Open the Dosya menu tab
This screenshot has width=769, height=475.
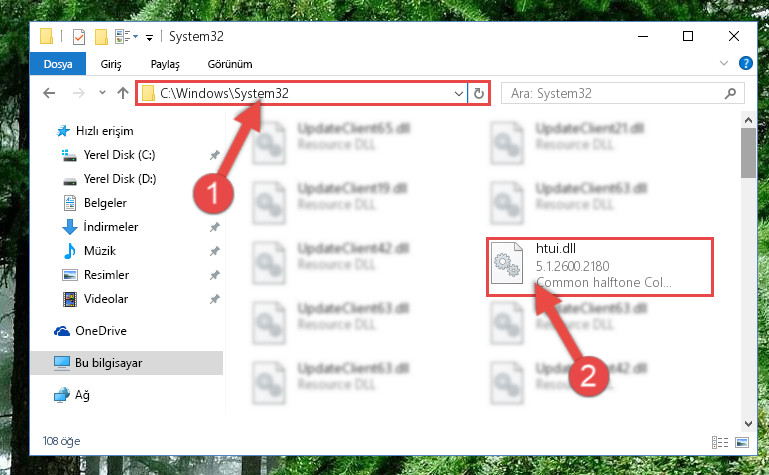(x=58, y=64)
